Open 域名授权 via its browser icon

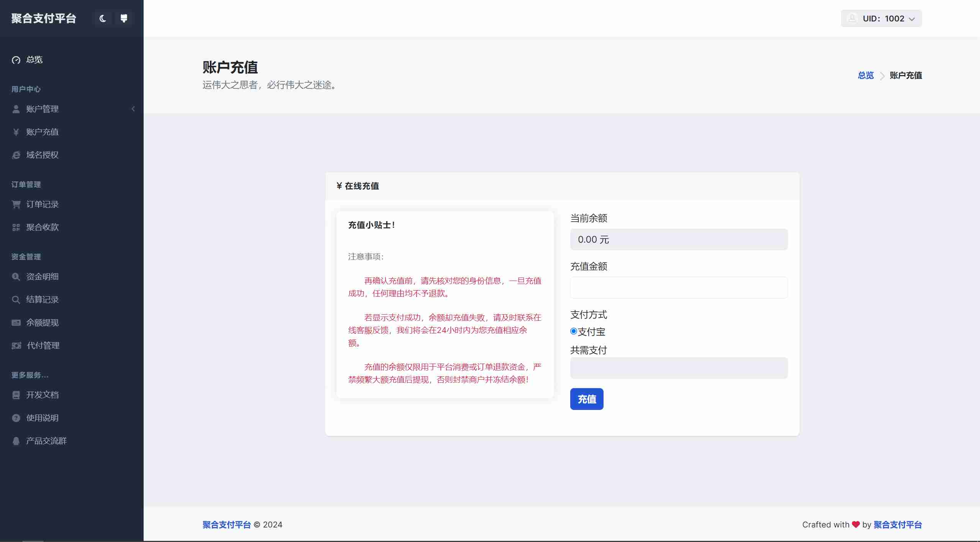(16, 155)
